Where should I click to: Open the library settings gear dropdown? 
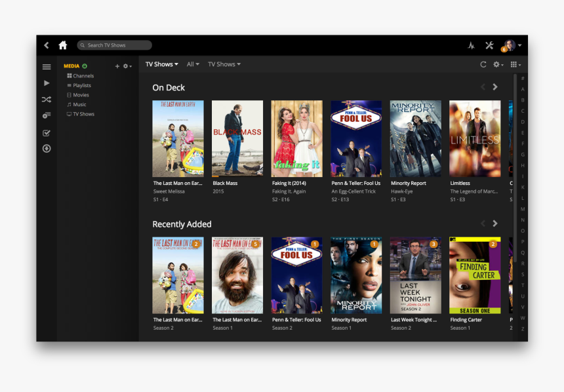pos(498,64)
